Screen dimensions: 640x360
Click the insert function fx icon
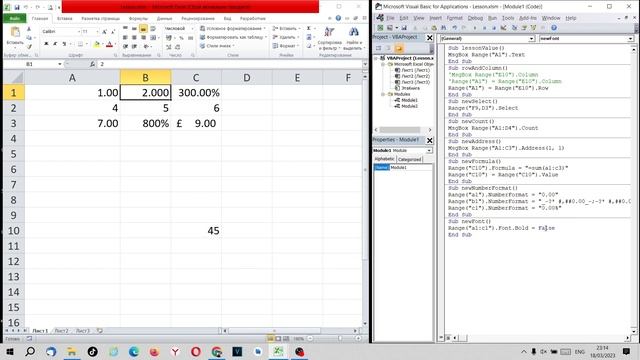point(92,64)
